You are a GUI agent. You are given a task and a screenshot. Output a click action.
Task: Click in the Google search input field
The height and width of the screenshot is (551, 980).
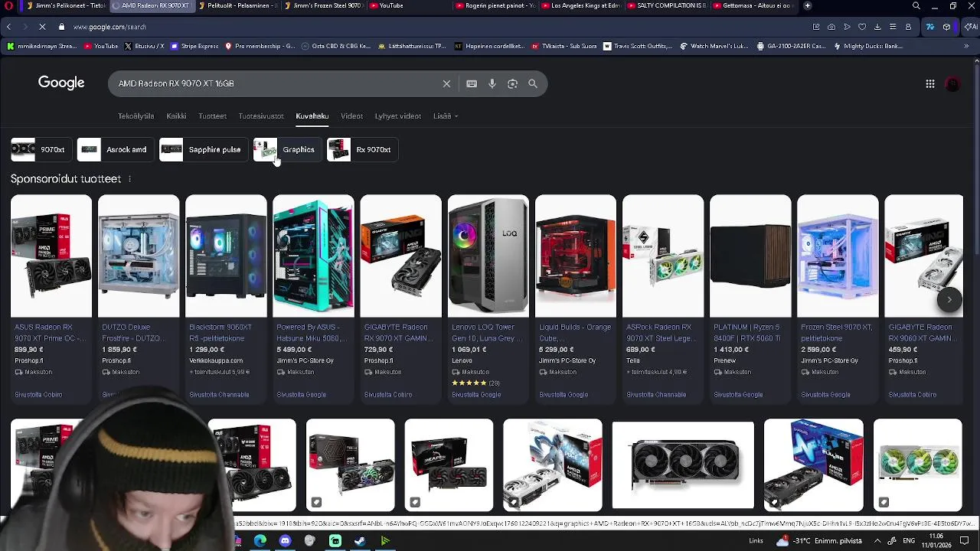pos(276,83)
